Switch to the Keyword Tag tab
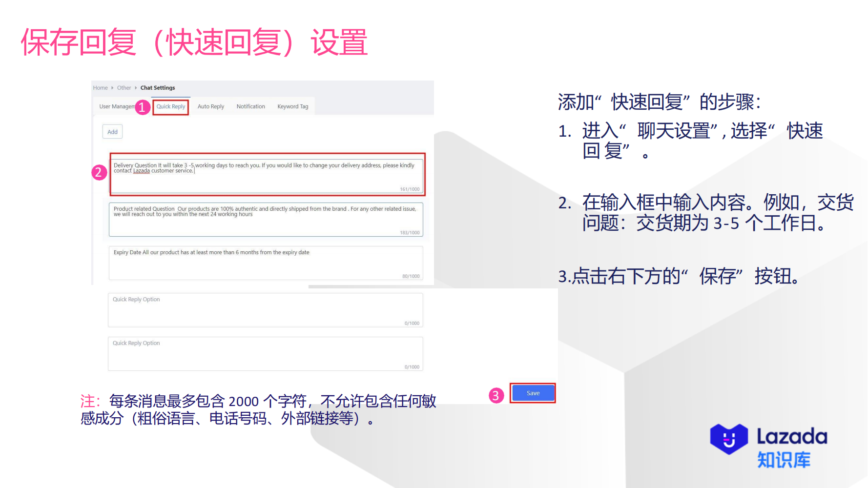This screenshot has height=488, width=868. click(x=292, y=106)
